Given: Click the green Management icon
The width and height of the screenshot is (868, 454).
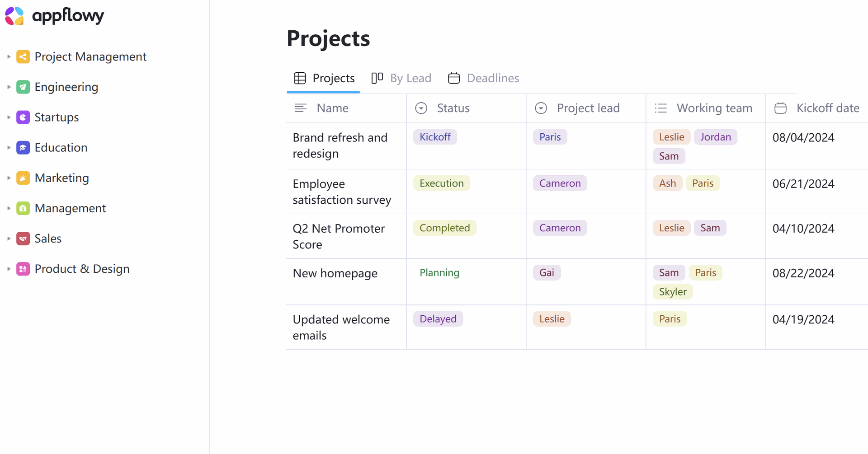Looking at the screenshot, I should (23, 208).
